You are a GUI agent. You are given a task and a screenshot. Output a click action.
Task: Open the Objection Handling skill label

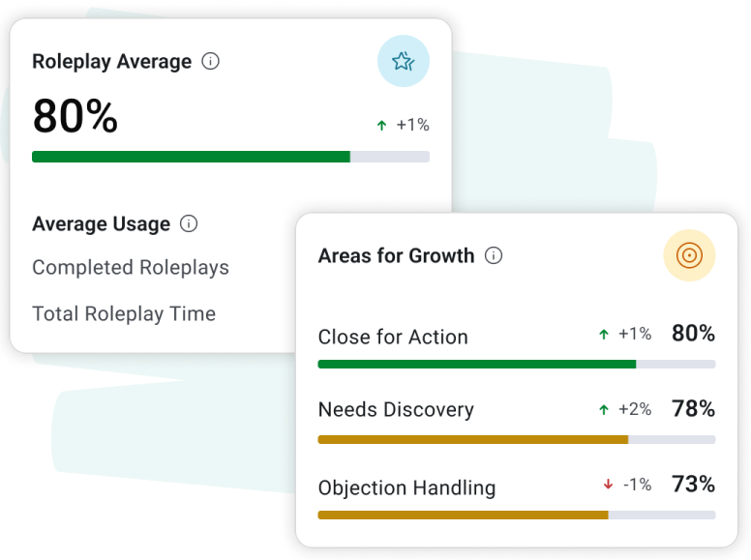pos(406,488)
